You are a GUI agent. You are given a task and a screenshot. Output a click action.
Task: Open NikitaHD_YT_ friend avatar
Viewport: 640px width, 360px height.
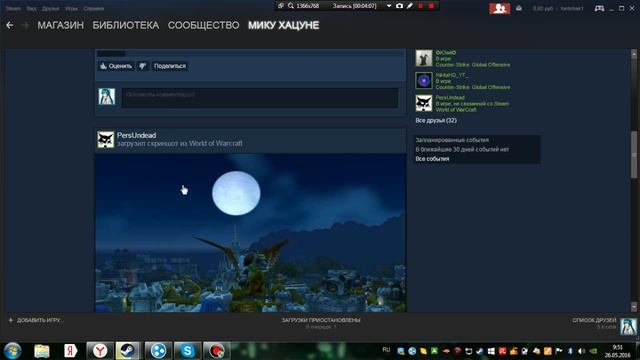tap(424, 80)
